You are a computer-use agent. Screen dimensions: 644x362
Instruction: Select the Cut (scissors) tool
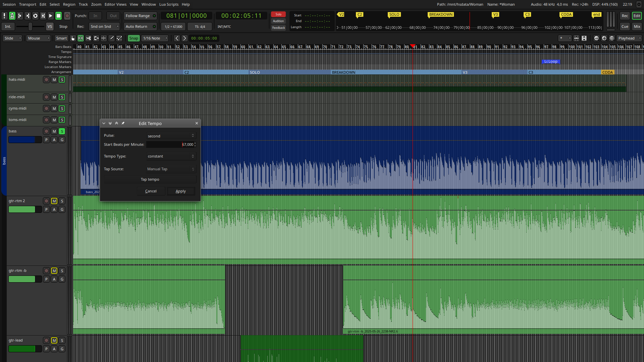(88, 38)
